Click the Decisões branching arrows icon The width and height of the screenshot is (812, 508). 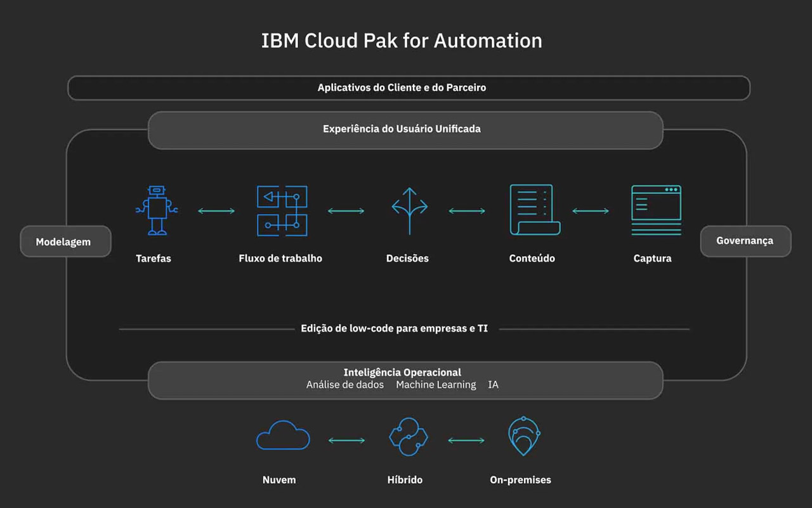[x=409, y=211]
